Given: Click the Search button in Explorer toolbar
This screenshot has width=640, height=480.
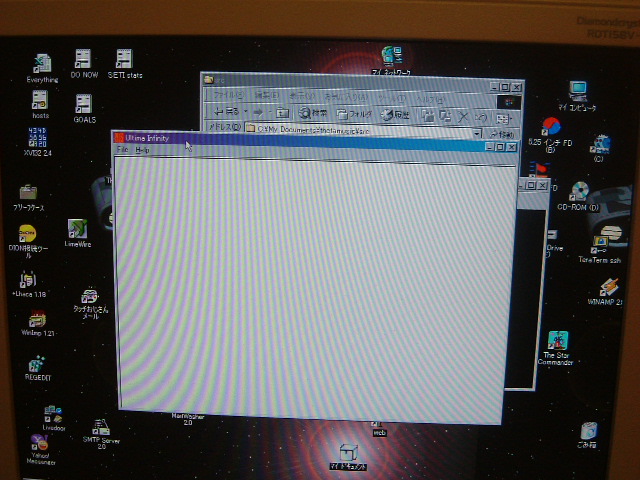Looking at the screenshot, I should [x=313, y=113].
